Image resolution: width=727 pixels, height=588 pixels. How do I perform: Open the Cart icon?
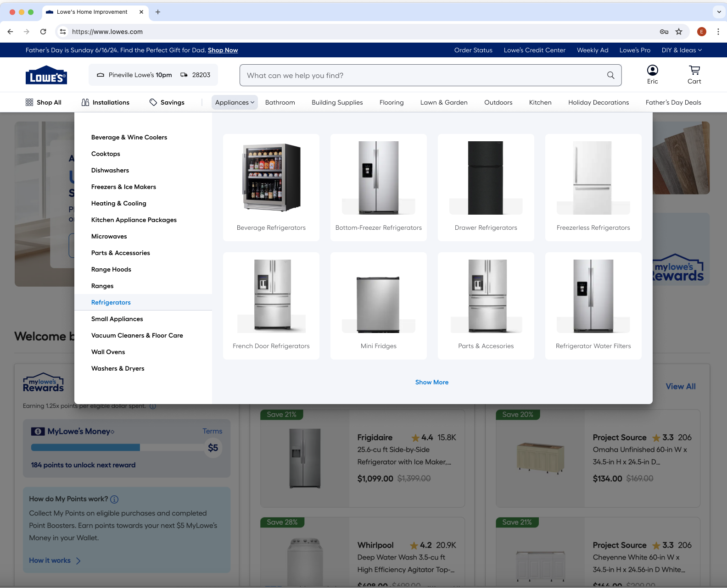pos(694,75)
